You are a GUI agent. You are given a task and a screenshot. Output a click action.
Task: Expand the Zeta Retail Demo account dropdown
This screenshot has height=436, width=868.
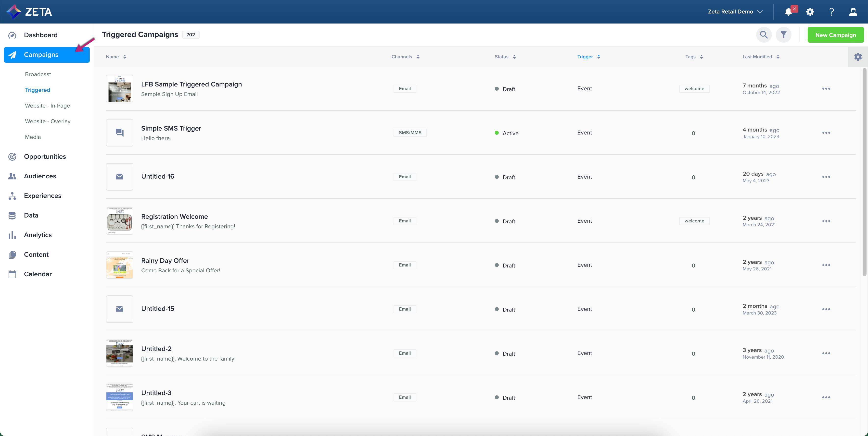click(735, 12)
